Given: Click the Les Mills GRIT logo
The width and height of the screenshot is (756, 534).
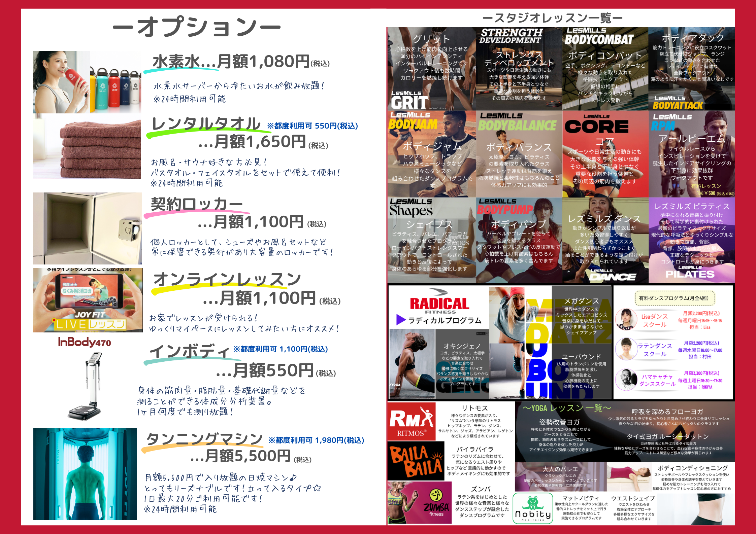Looking at the screenshot, I should point(409,100).
